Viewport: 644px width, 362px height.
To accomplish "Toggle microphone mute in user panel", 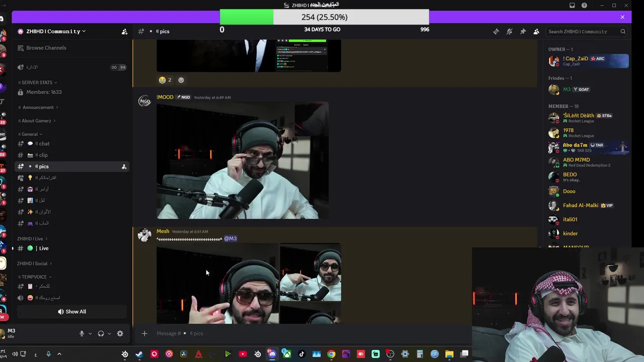I will point(82,333).
